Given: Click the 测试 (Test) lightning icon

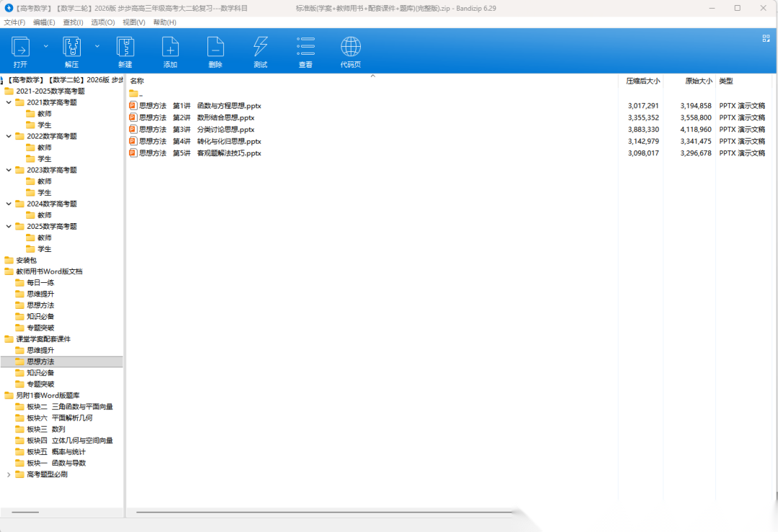Looking at the screenshot, I should click(260, 48).
